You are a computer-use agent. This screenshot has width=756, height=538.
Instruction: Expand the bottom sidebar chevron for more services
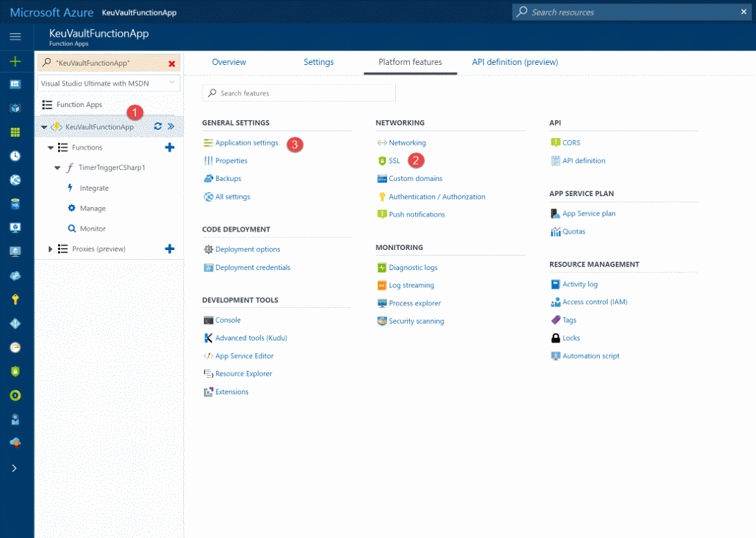[x=14, y=468]
